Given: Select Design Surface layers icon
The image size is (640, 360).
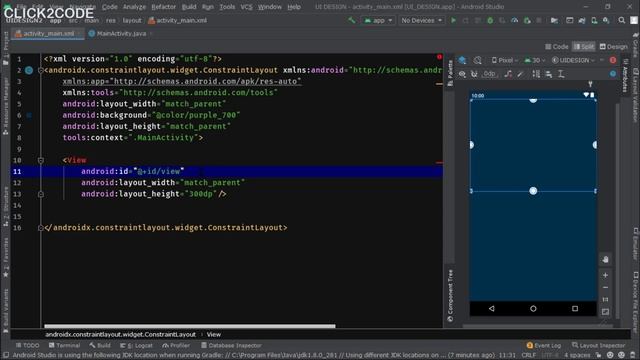Looking at the screenshot, I should pos(462,60).
